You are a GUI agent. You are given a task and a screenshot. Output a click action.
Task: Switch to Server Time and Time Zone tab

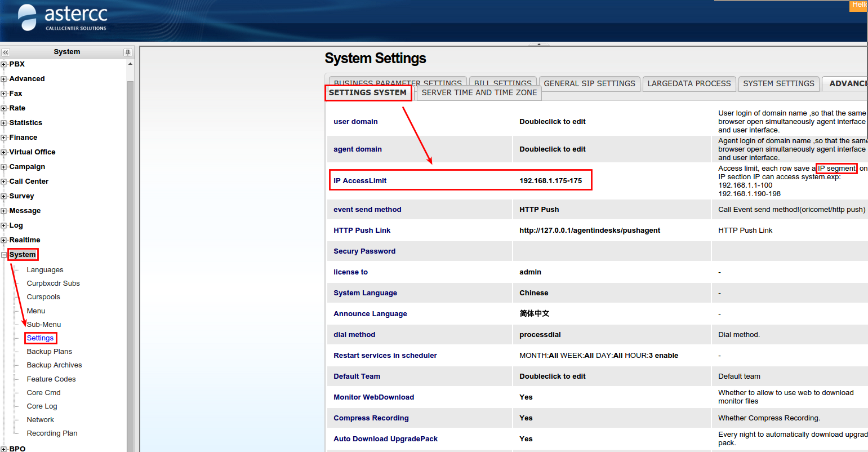coord(479,93)
